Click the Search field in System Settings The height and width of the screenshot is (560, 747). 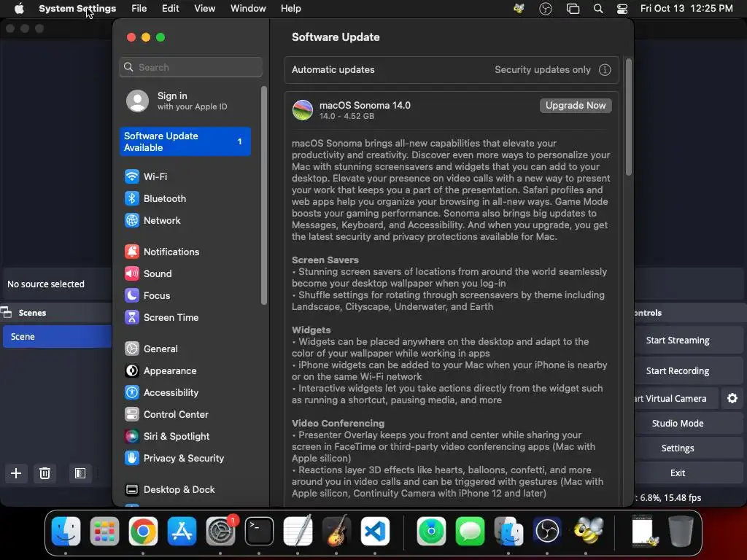[x=190, y=68]
